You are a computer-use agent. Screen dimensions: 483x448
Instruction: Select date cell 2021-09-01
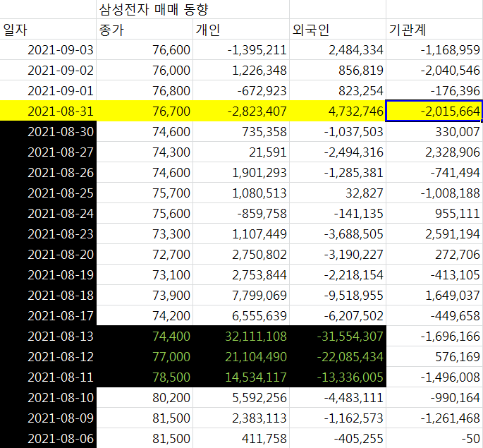coord(48,90)
